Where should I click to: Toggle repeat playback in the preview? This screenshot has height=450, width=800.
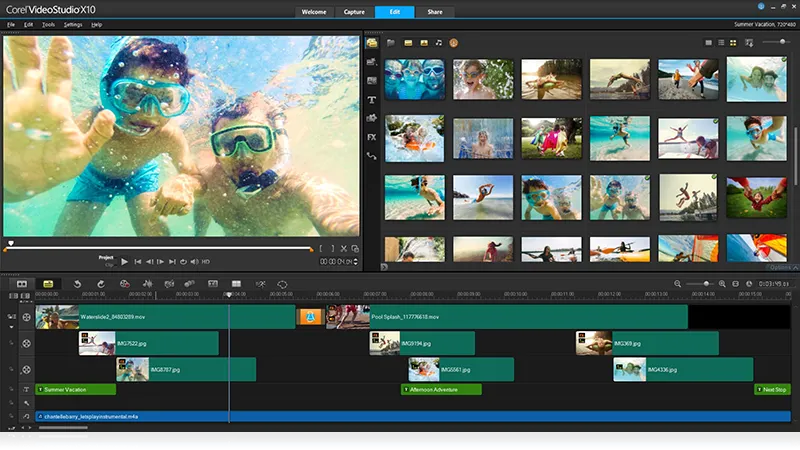pos(184,261)
